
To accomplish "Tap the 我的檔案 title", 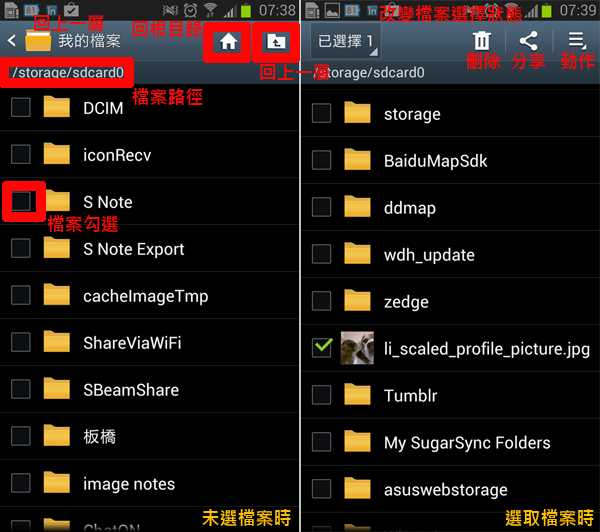I will (x=89, y=41).
